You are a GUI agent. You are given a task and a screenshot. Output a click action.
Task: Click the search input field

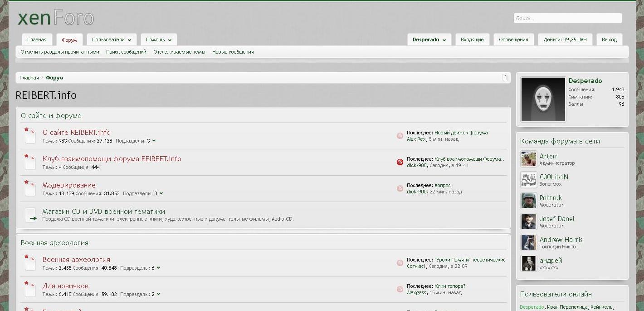567,18
